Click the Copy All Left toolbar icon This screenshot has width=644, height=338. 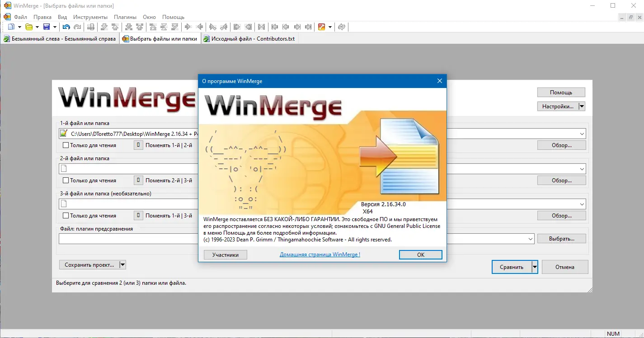(x=248, y=27)
